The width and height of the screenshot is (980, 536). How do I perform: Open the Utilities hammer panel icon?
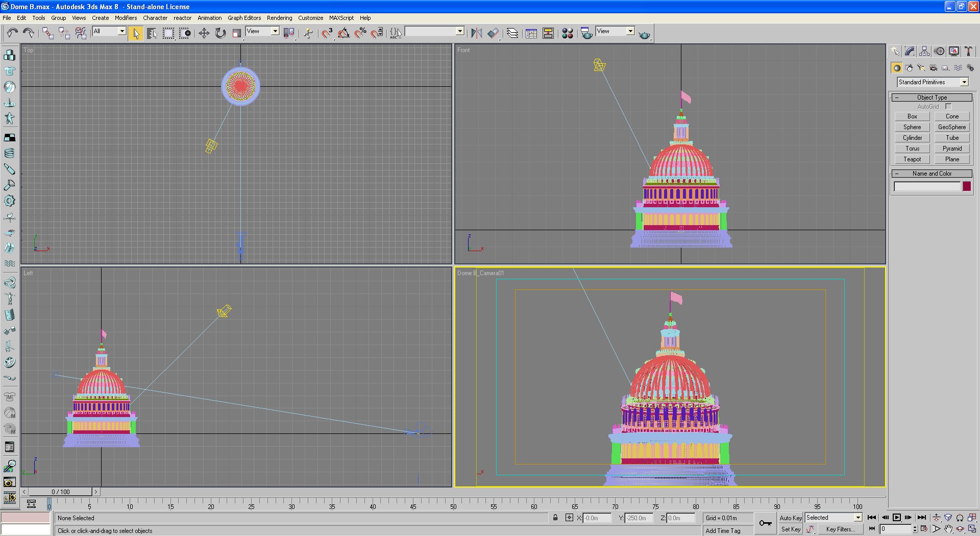pos(968,51)
